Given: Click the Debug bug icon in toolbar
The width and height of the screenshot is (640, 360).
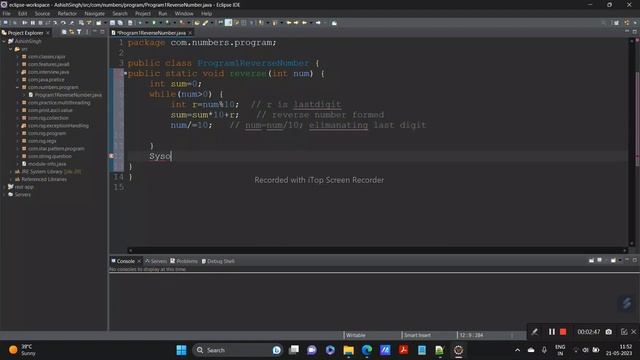Looking at the screenshot, I should 140,23.
